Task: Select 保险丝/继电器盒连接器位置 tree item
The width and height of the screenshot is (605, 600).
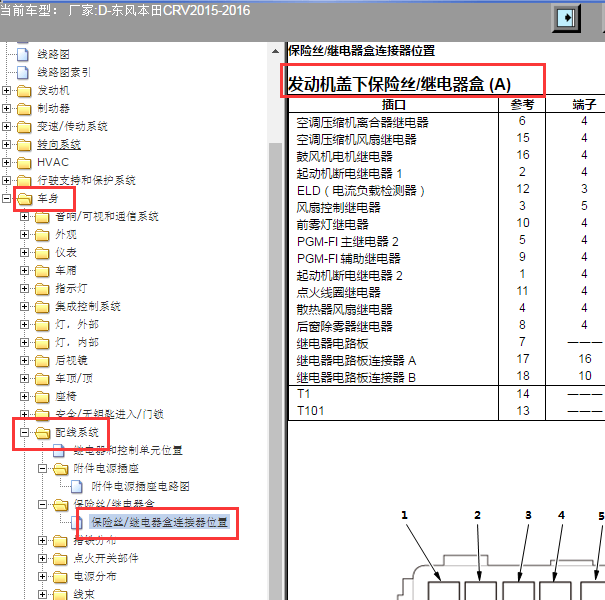Action: tap(159, 522)
